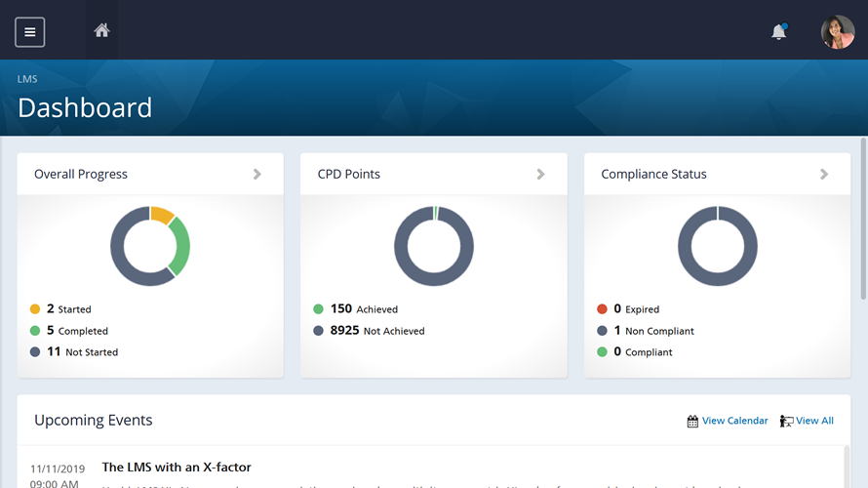Open the hamburger navigation menu

coord(30,32)
